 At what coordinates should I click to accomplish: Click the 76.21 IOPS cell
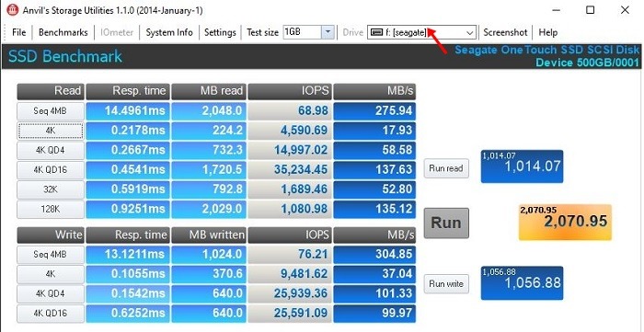tap(290, 255)
